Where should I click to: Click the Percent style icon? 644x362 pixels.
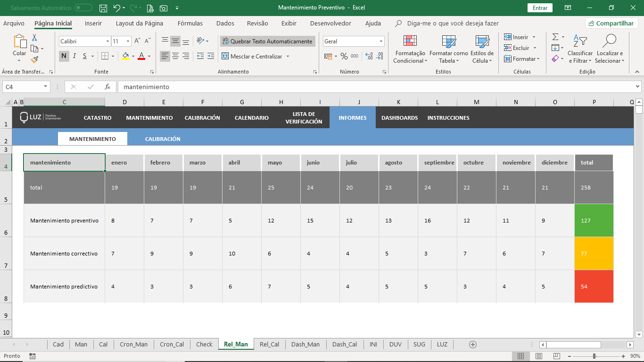344,56
